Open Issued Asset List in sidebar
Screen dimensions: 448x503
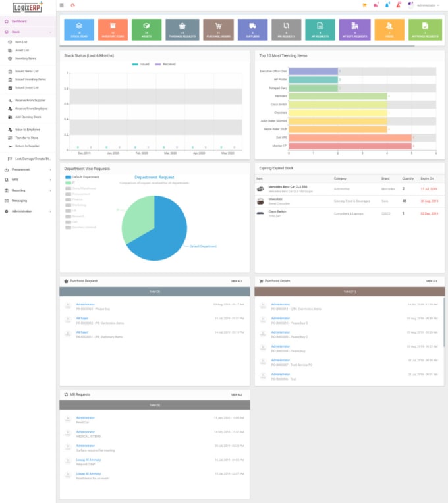point(27,88)
